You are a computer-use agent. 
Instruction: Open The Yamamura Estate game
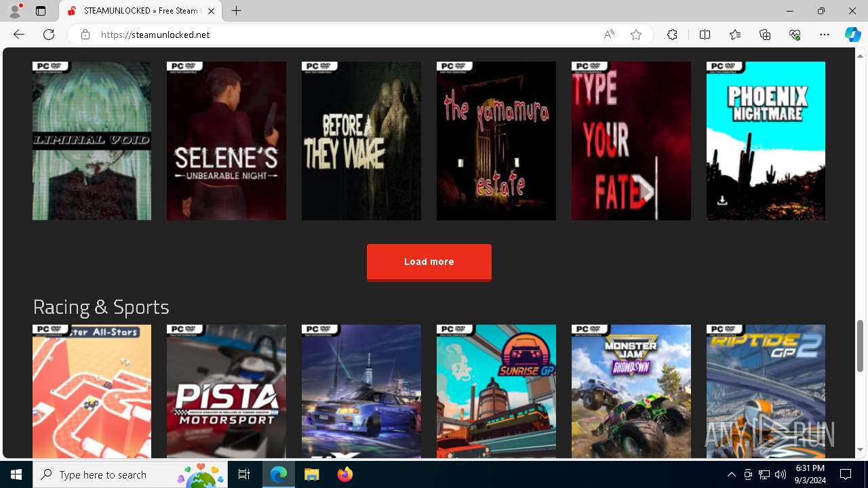[496, 141]
